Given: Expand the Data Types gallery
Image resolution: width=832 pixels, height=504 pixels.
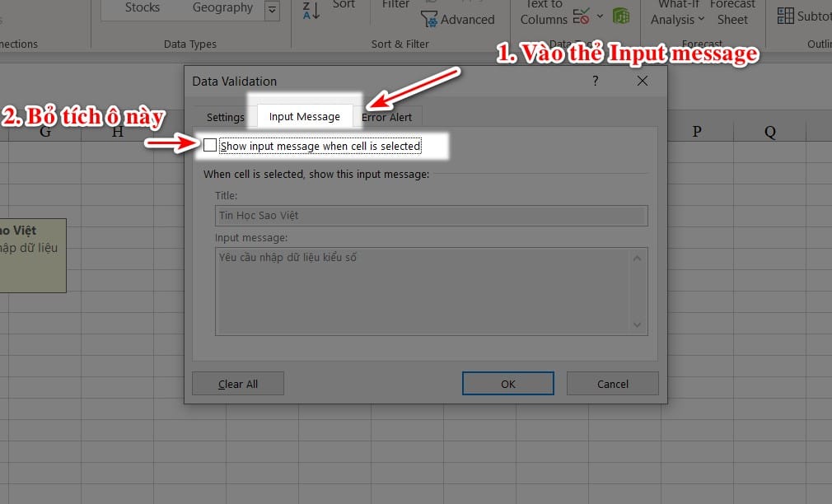Looking at the screenshot, I should [x=272, y=10].
